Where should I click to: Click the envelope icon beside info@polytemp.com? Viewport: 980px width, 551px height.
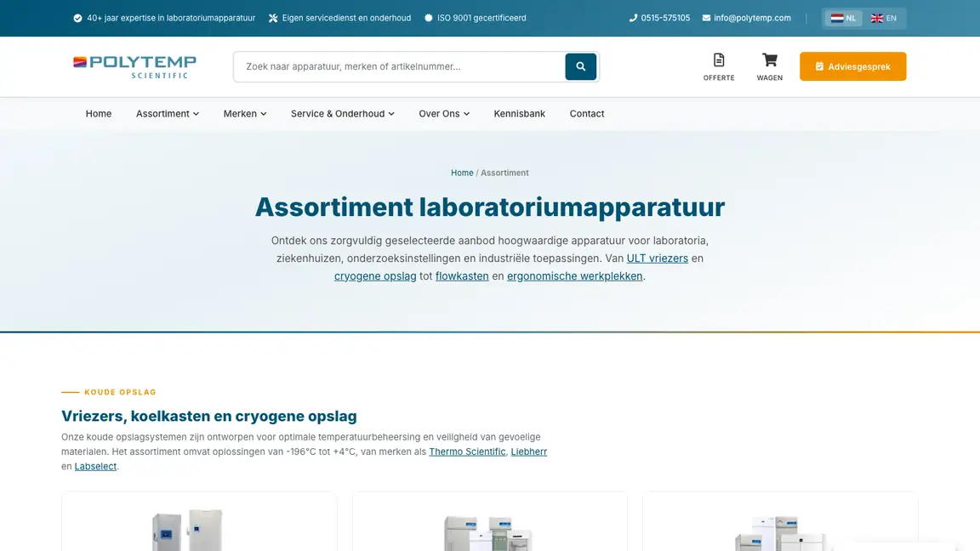point(706,18)
